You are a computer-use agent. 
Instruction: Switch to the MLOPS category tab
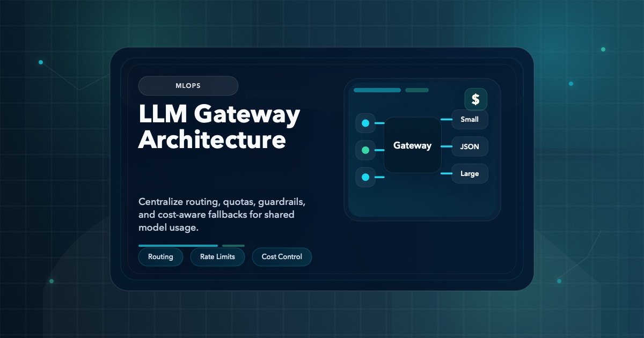[x=188, y=86]
